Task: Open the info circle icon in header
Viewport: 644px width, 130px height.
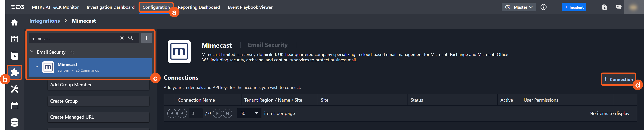Action: [543, 7]
